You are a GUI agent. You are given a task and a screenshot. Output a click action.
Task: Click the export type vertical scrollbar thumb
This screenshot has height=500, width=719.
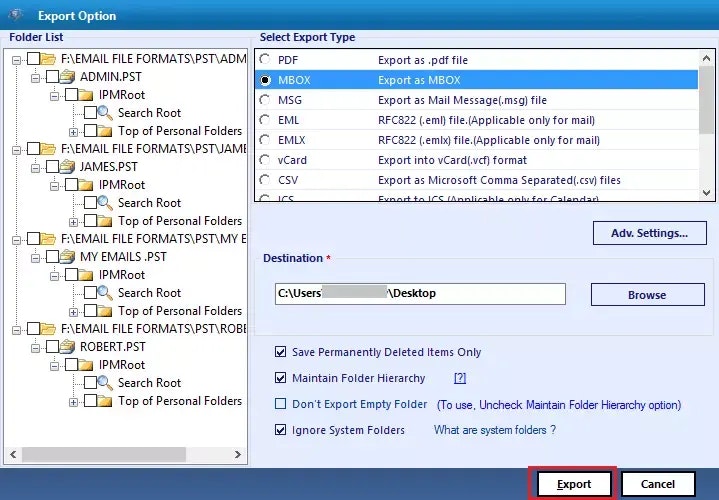pyautogui.click(x=706, y=100)
